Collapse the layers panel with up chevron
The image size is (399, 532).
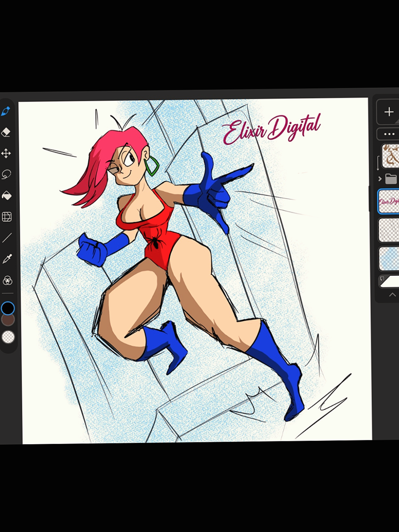(x=392, y=294)
